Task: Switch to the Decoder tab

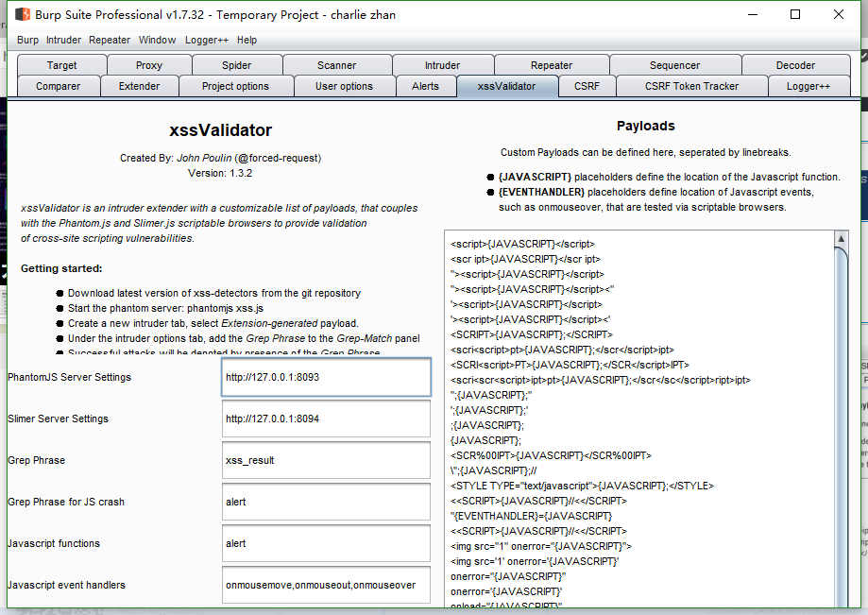Action: (x=795, y=65)
